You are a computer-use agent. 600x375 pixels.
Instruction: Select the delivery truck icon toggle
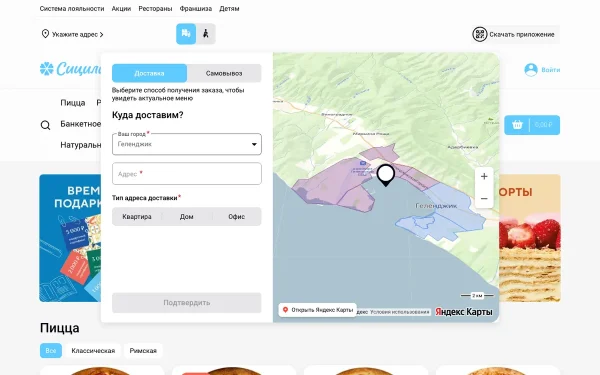(x=186, y=34)
